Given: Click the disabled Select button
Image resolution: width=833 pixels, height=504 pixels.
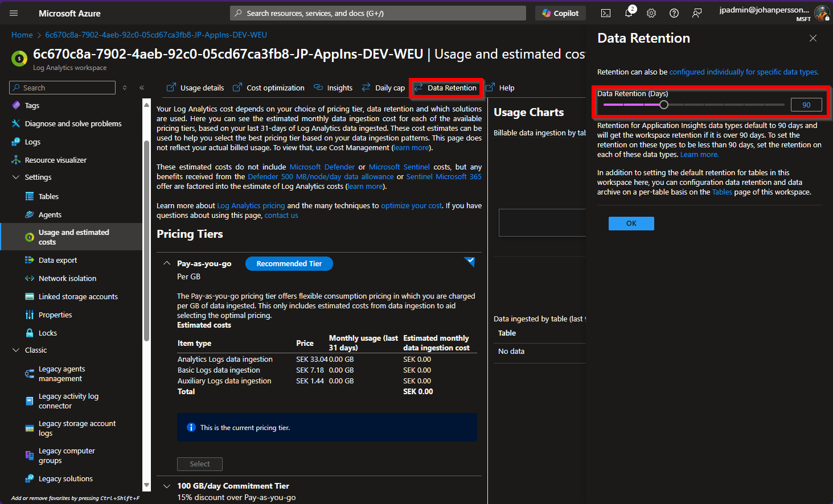Looking at the screenshot, I should pos(200,464).
